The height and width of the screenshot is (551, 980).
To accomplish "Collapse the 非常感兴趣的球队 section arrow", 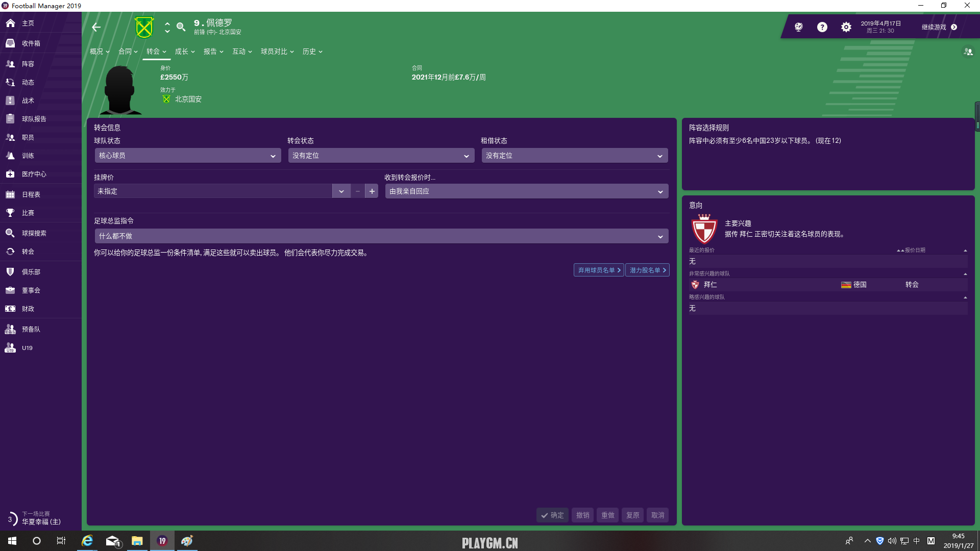I will click(965, 274).
